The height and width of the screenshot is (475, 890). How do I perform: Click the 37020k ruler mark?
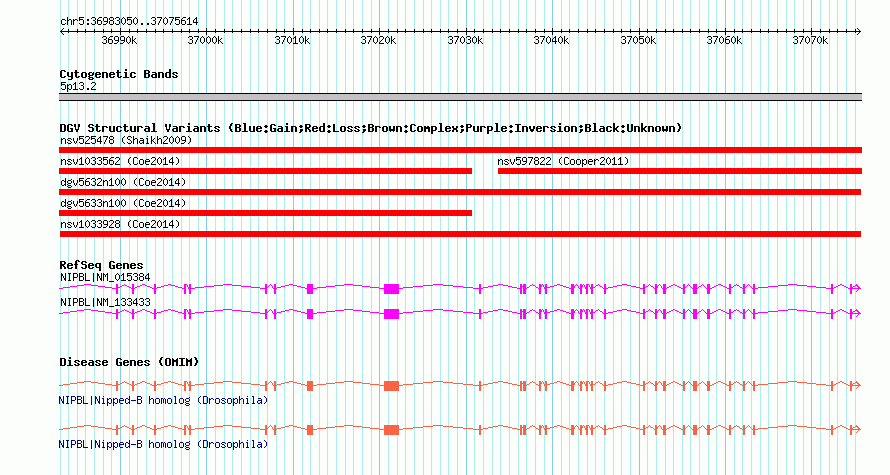point(379,40)
